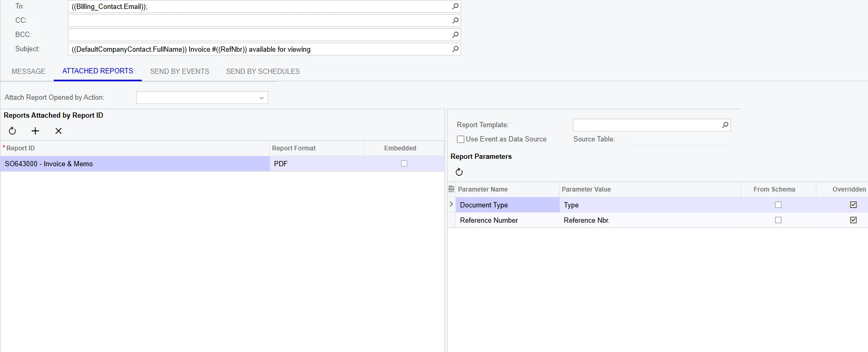Select the Attached Reports tab
The image size is (868, 352).
(x=97, y=71)
